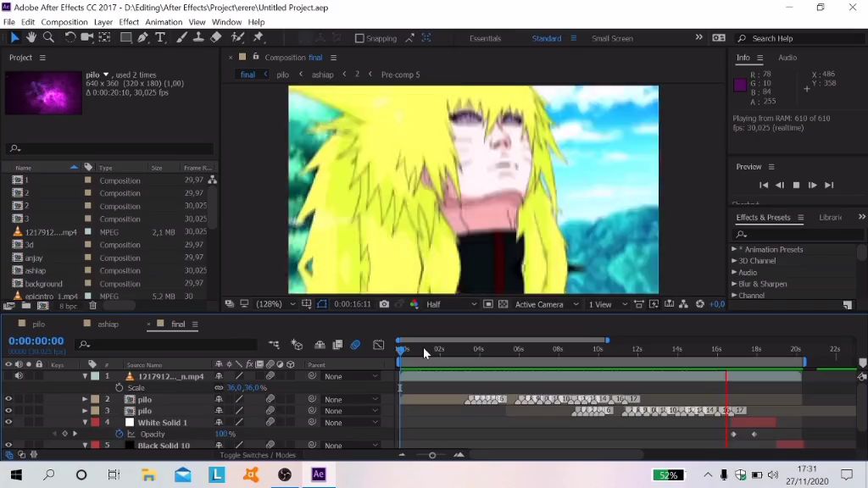Select the Selection arrow tool
Screen dimensions: 868x488
click(x=14, y=37)
